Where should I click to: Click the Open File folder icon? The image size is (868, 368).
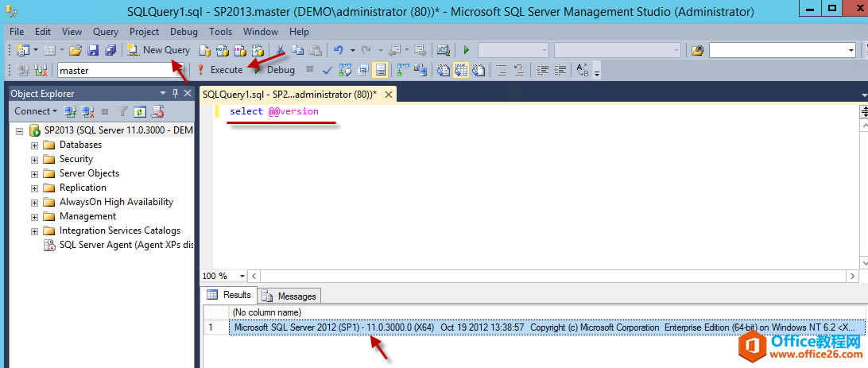tap(76, 50)
